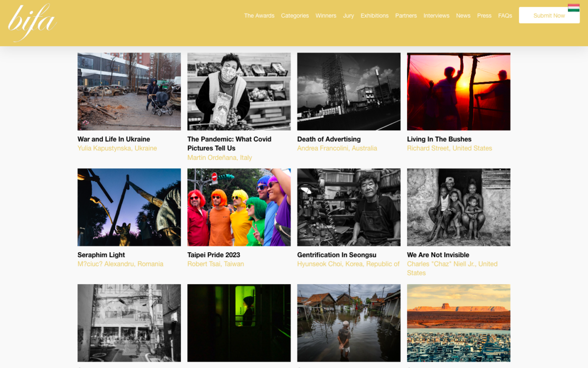Click Martin Ordeñana, Italy author text
This screenshot has height=368, width=588.
[x=220, y=158]
